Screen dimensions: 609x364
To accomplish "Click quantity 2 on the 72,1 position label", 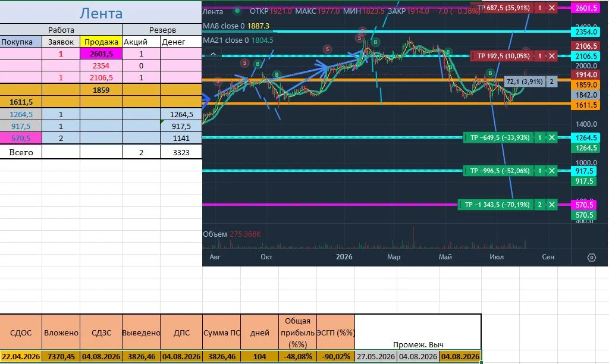I will click(x=551, y=81).
